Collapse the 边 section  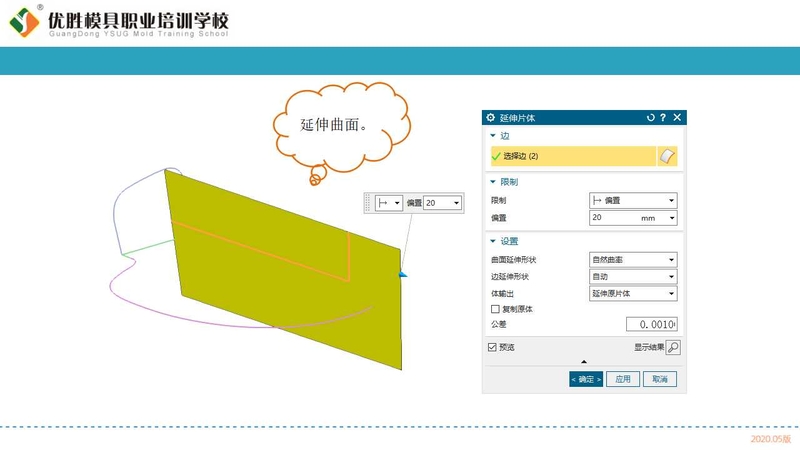click(493, 136)
